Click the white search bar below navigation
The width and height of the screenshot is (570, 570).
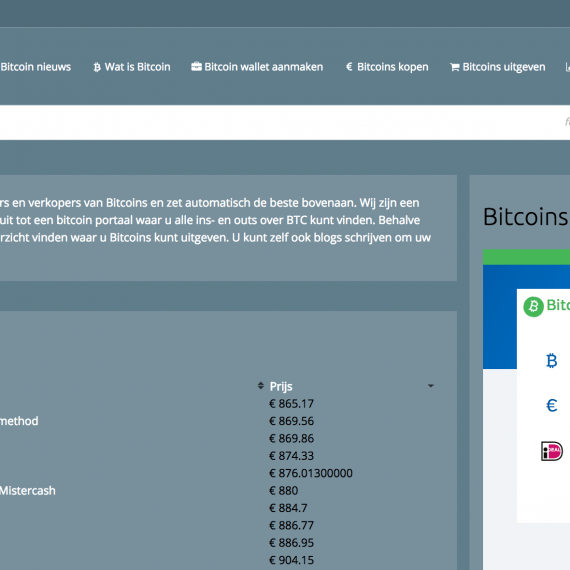pyautogui.click(x=285, y=123)
